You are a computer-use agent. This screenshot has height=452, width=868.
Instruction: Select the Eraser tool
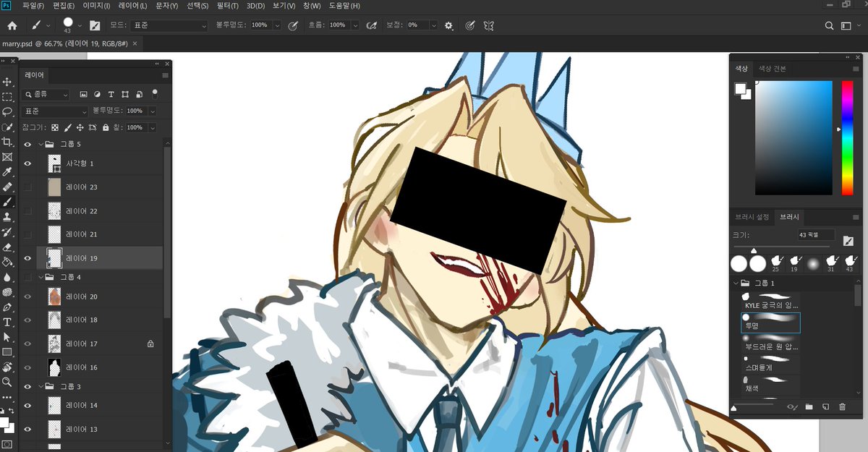7,247
